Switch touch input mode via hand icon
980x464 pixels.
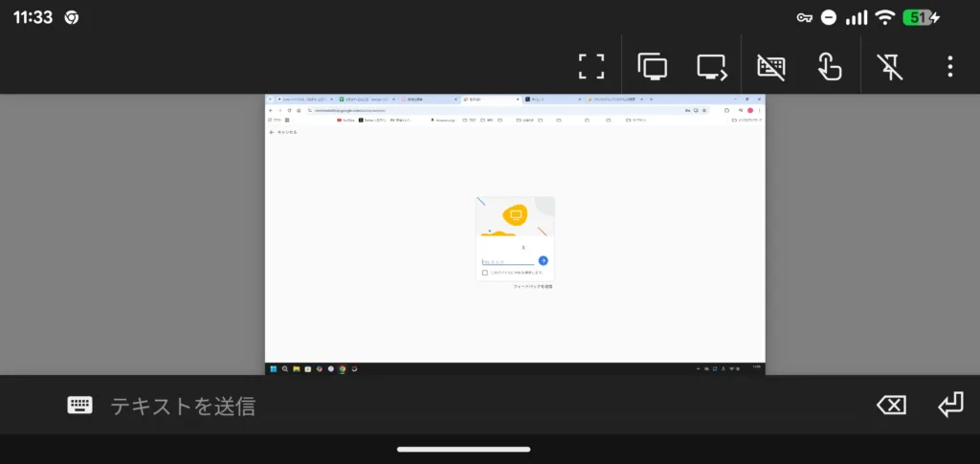tap(830, 66)
